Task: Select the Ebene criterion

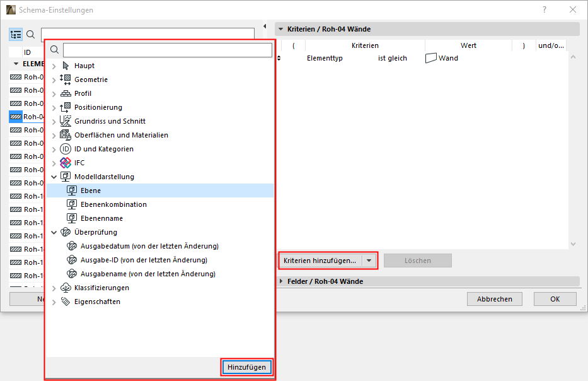Action: tap(159, 190)
